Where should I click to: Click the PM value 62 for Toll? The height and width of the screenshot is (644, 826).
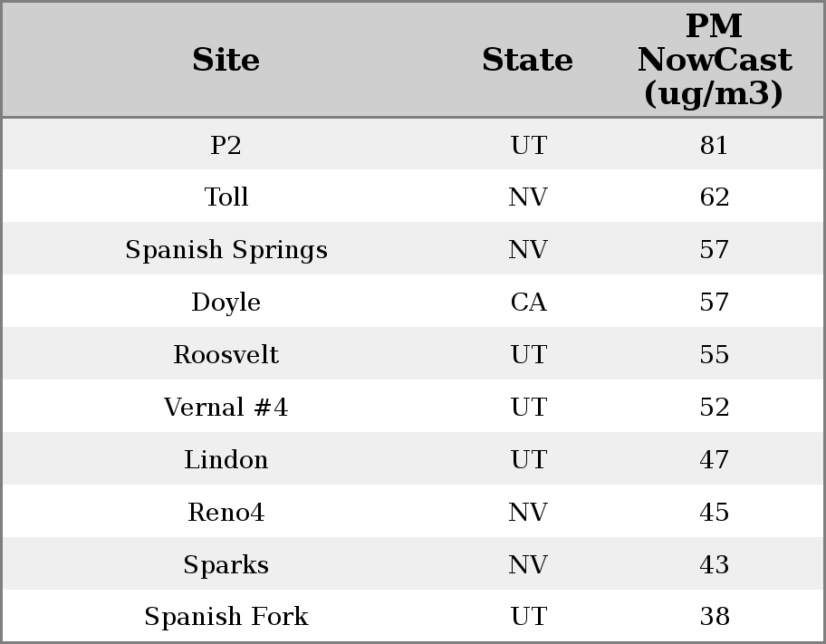(715, 197)
